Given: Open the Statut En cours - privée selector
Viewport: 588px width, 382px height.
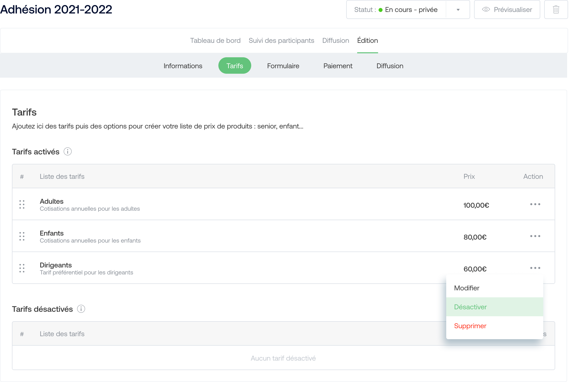Looking at the screenshot, I should tap(408, 10).
